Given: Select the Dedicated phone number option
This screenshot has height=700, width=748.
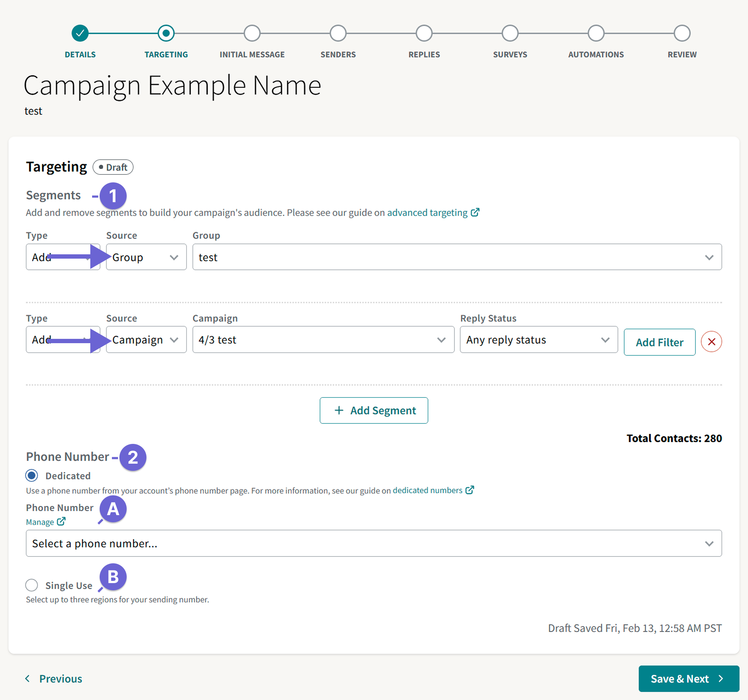Looking at the screenshot, I should tap(32, 475).
